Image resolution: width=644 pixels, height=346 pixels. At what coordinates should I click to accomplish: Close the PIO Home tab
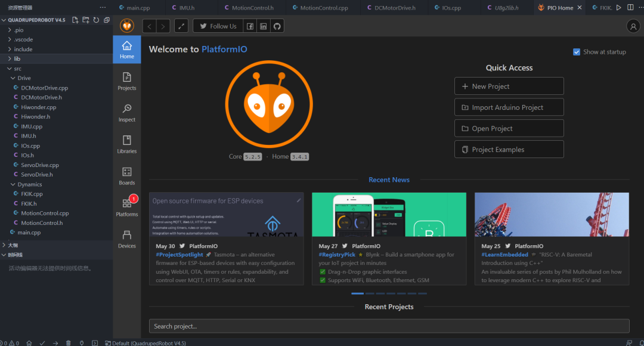tap(580, 7)
